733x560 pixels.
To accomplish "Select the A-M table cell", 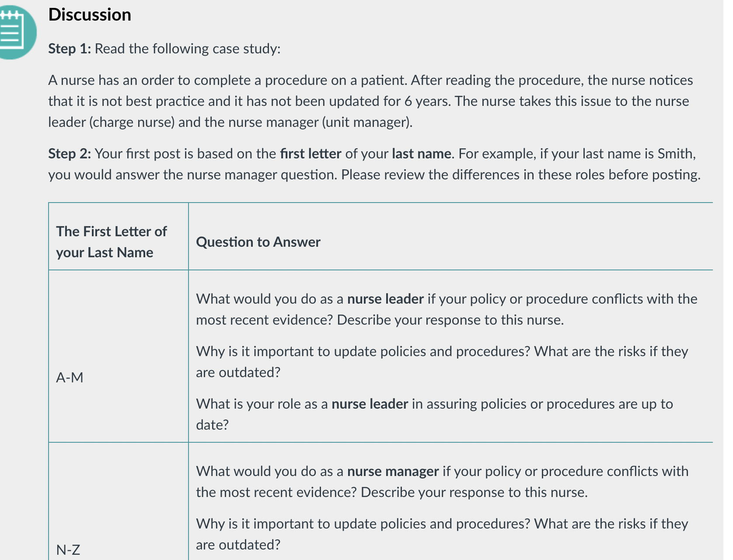I will (x=119, y=356).
